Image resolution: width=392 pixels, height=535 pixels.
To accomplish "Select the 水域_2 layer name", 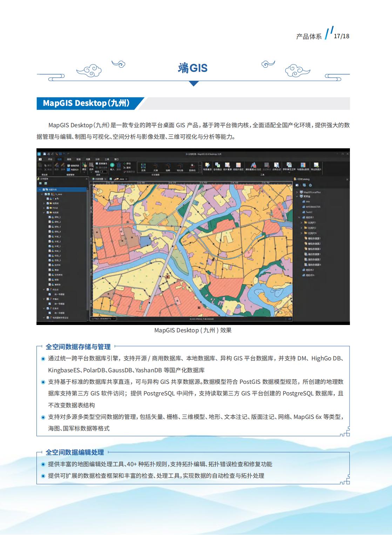I will tap(58, 242).
